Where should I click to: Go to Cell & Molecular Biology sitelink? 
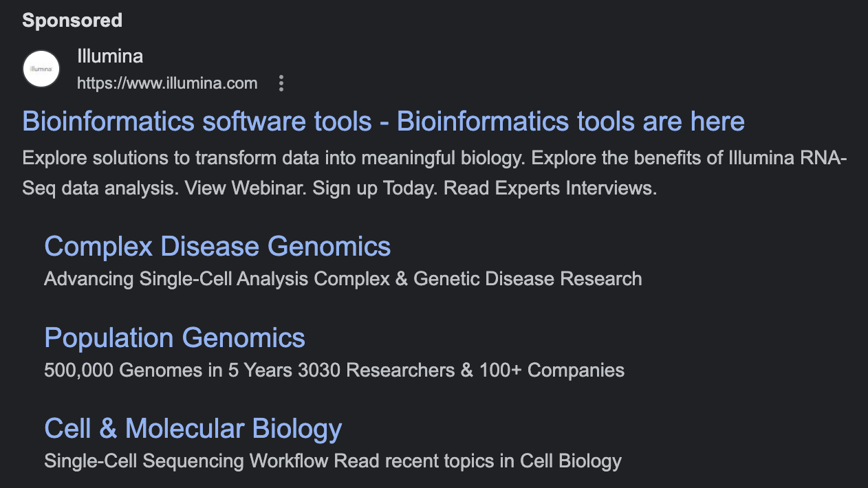[193, 428]
